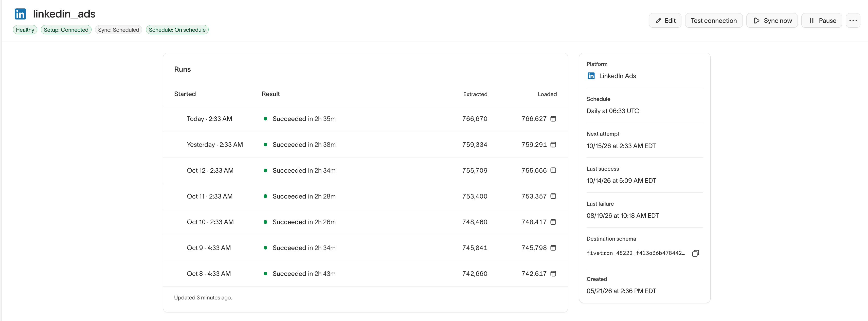
Task: Click the Setup: Connected badge
Action: click(66, 30)
